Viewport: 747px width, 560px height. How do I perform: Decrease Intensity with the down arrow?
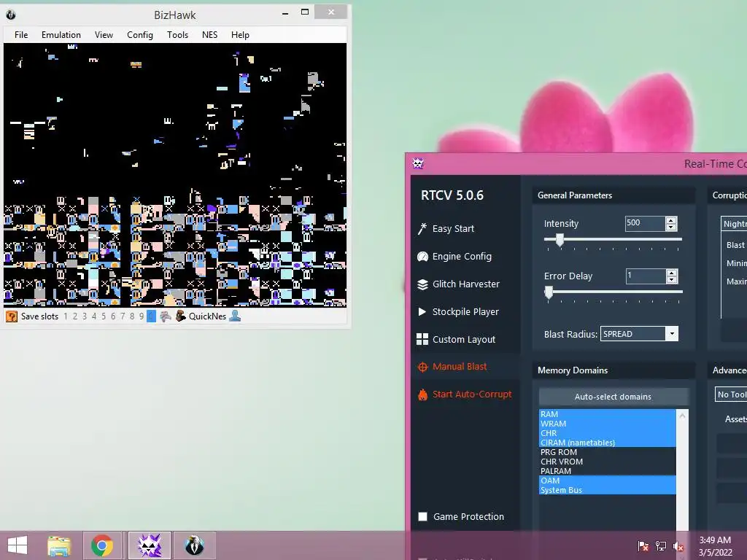point(671,227)
